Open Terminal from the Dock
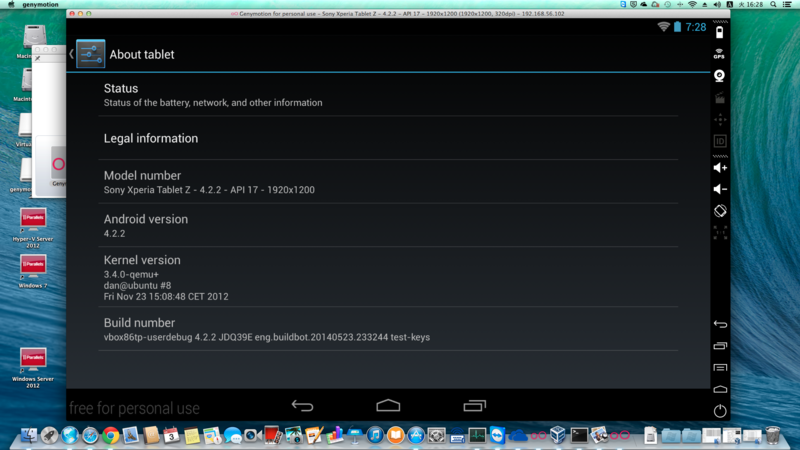Viewport: 800px width, 450px height. [x=579, y=435]
